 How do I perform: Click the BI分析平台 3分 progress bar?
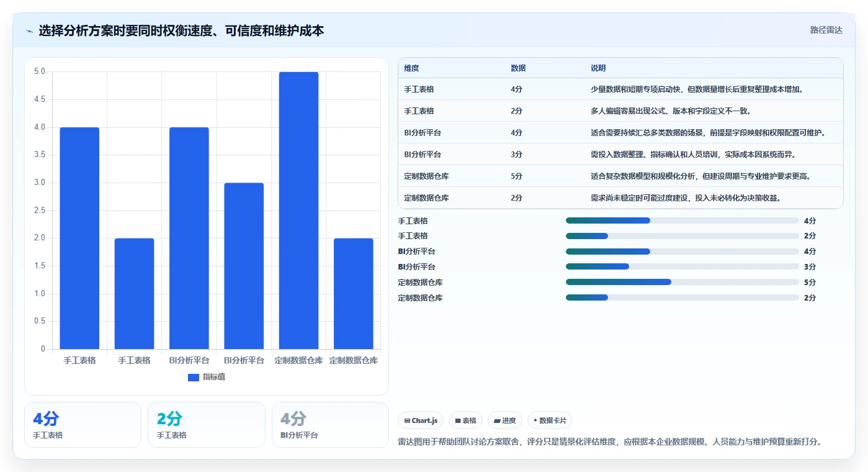tap(682, 267)
